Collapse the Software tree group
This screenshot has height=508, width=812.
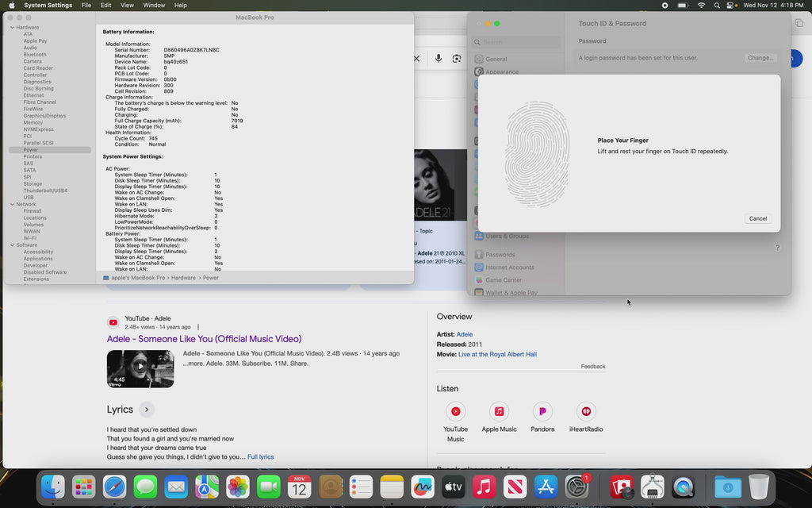click(12, 245)
